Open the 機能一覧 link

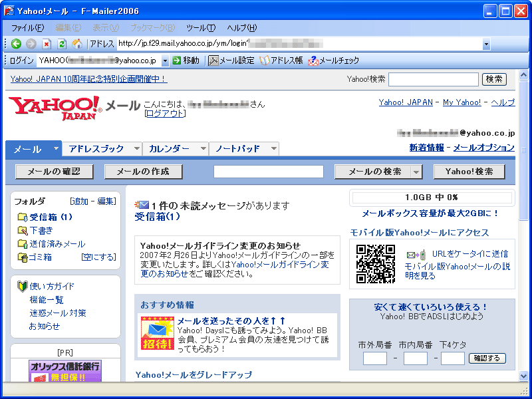click(x=47, y=300)
